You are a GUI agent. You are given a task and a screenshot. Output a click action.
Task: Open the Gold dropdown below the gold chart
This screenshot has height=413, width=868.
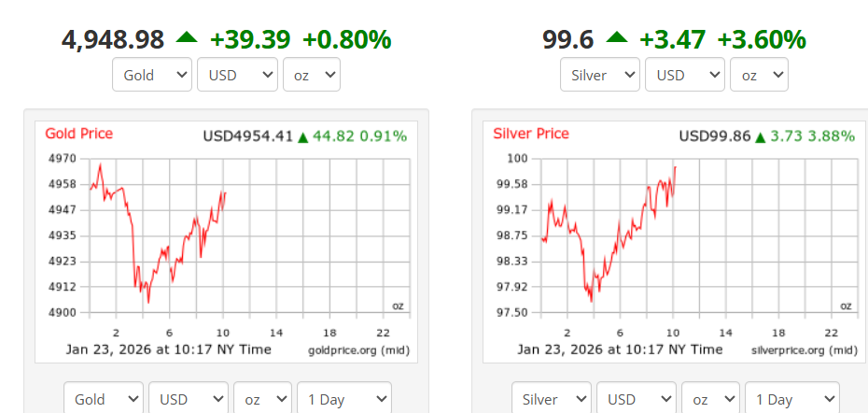coord(103,399)
